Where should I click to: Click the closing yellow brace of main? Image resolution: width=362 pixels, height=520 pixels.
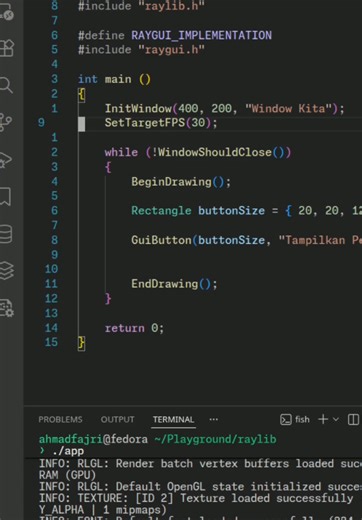[x=81, y=343]
